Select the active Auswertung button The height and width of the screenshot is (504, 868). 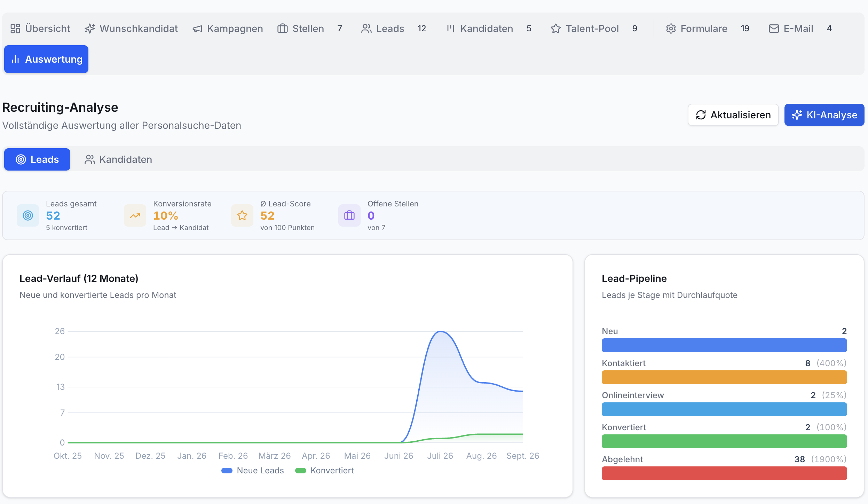click(46, 59)
